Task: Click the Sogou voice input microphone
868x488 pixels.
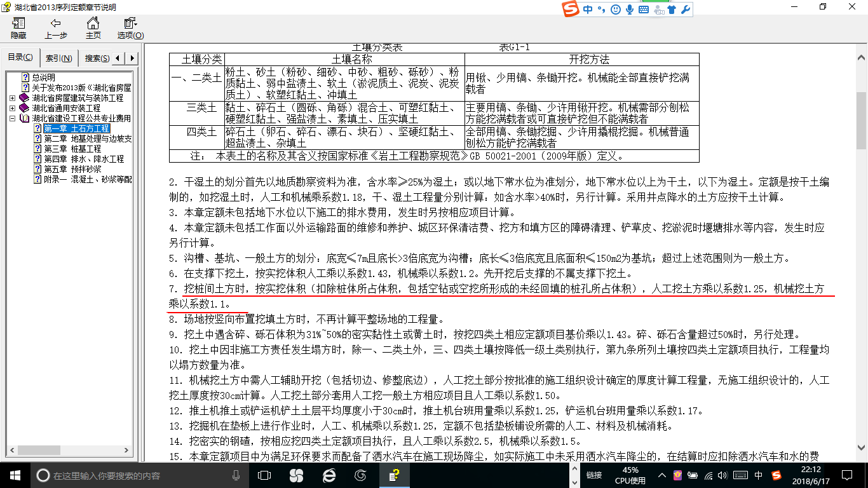Action: [x=630, y=10]
